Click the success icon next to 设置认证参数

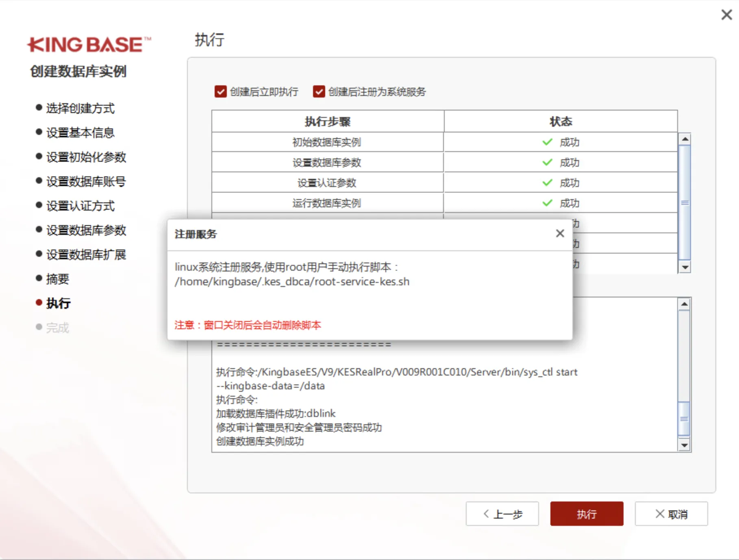pyautogui.click(x=547, y=182)
